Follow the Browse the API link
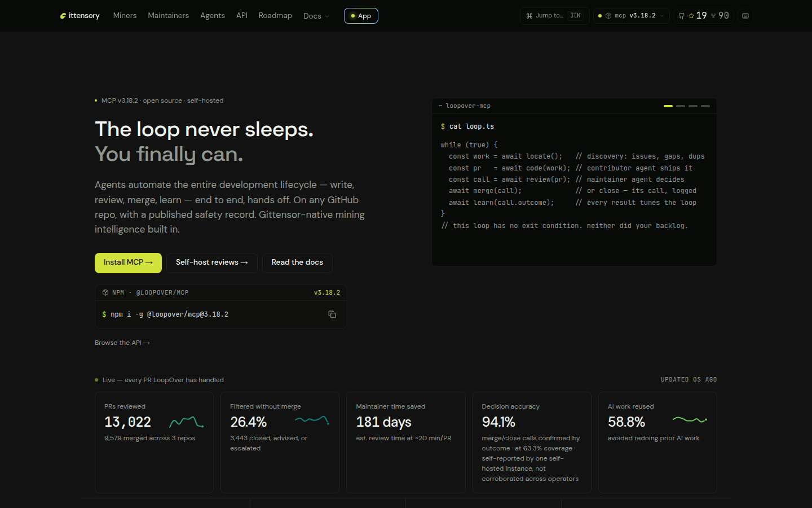Screen dimensions: 812x508 122,343
